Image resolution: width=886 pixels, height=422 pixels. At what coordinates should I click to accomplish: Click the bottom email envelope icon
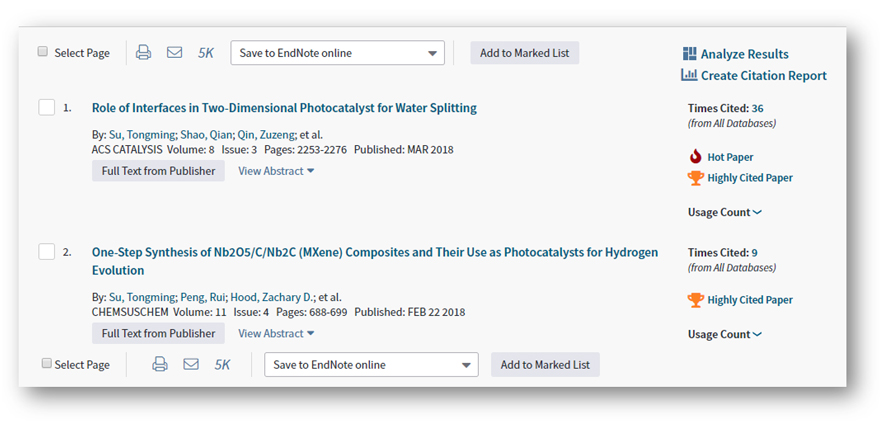[x=191, y=365]
